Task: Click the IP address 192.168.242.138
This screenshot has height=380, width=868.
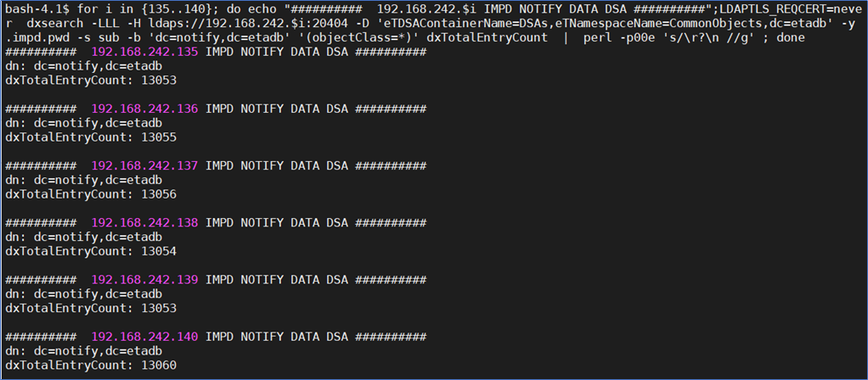Action: (x=144, y=223)
